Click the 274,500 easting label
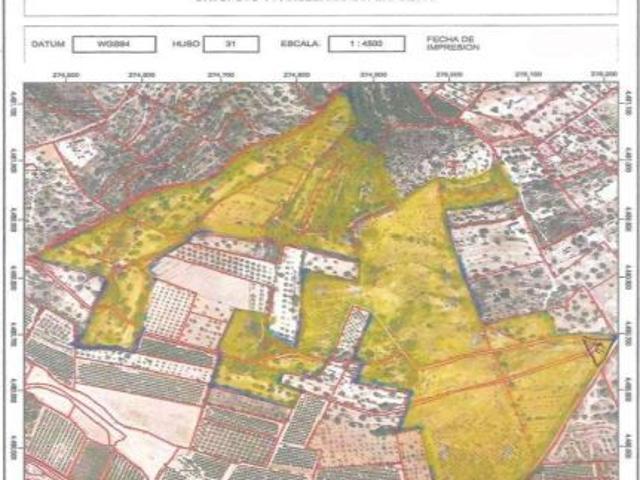This screenshot has width=640, height=480. pos(66,75)
